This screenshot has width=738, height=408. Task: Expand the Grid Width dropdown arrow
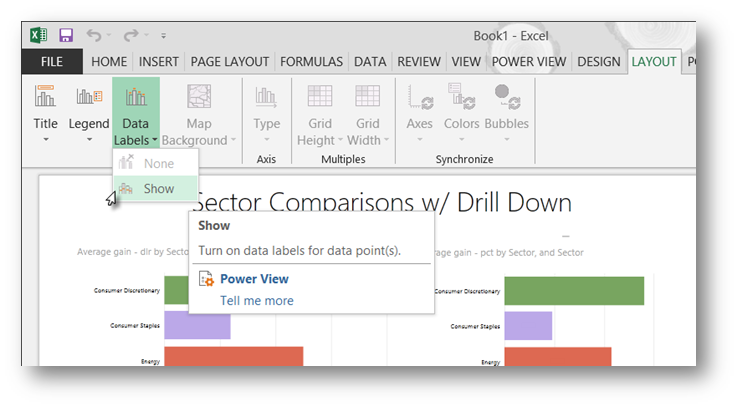point(386,140)
